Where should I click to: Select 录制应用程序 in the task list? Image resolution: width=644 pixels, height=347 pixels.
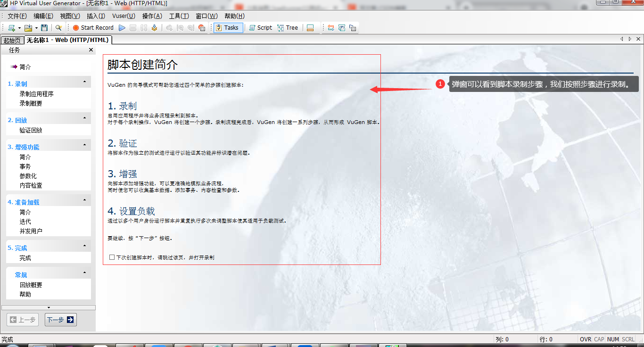tap(36, 94)
